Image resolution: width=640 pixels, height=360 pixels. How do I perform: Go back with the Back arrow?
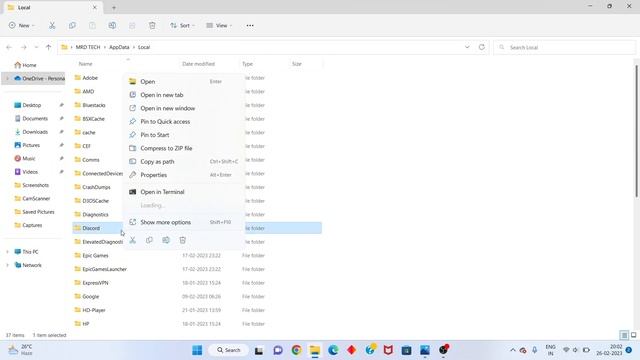click(x=9, y=47)
